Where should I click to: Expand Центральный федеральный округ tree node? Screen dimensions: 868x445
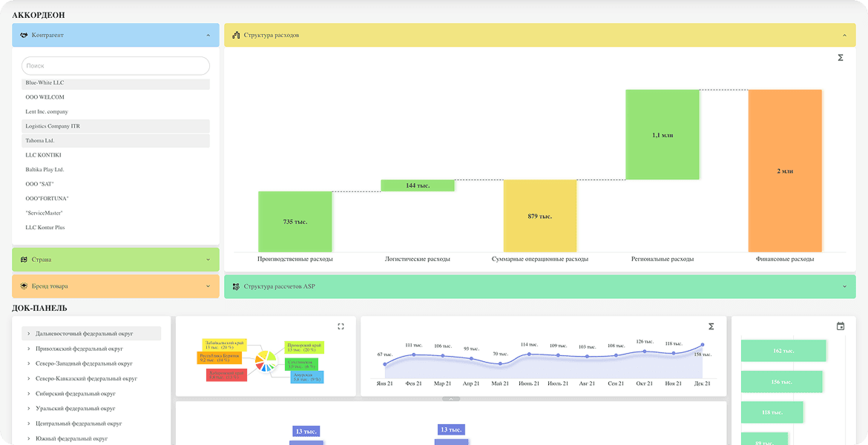[x=29, y=423]
